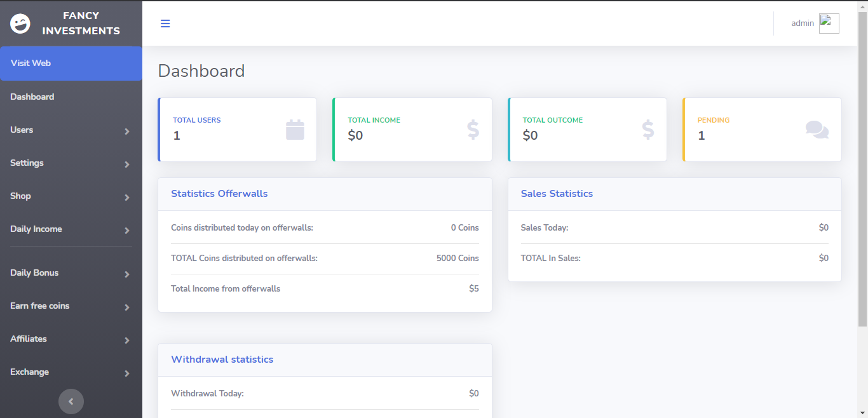Expand the Daily Income submenu chevron

coord(127,230)
